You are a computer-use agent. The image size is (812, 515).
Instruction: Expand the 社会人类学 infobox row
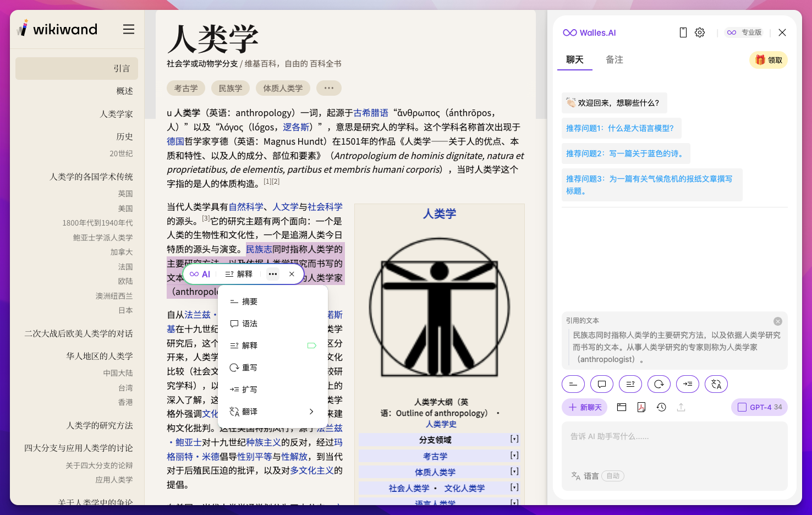(x=514, y=487)
